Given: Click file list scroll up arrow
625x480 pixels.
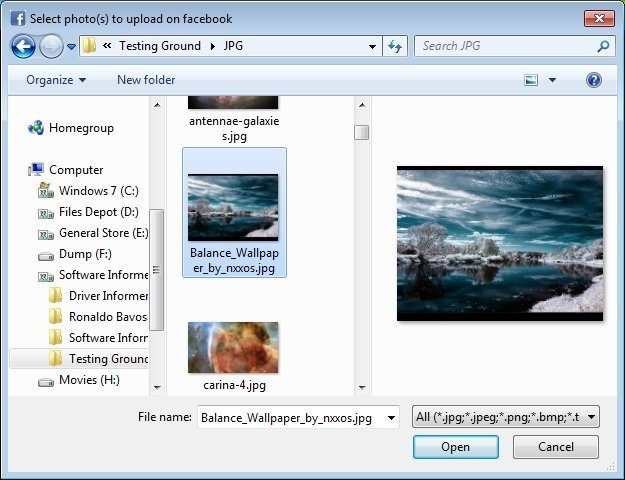Looking at the screenshot, I should pos(362,105).
